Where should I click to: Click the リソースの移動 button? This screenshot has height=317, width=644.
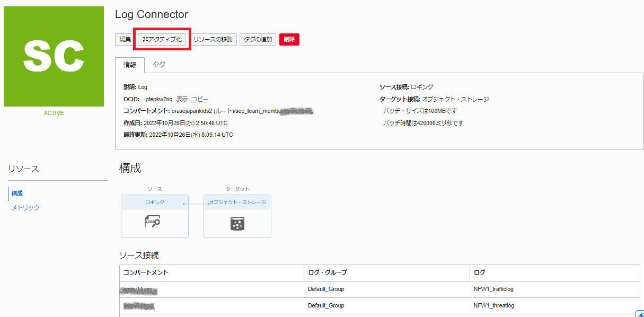213,40
